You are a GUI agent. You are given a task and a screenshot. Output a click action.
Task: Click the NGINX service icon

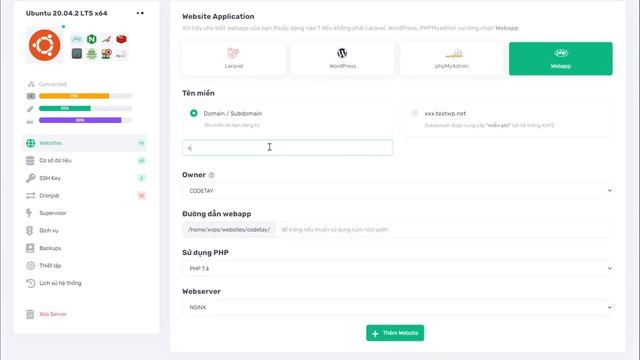pyautogui.click(x=91, y=39)
